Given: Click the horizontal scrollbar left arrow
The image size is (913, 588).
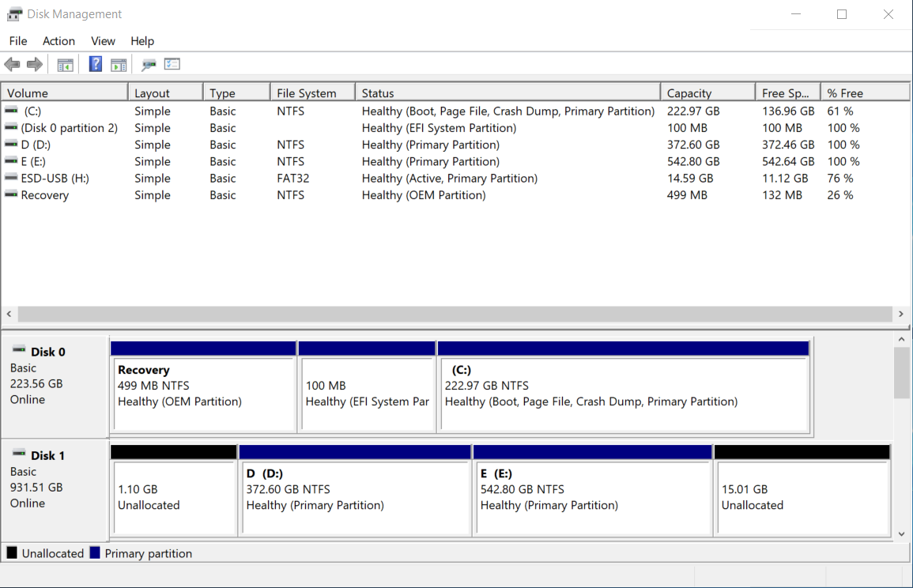Looking at the screenshot, I should 9,314.
